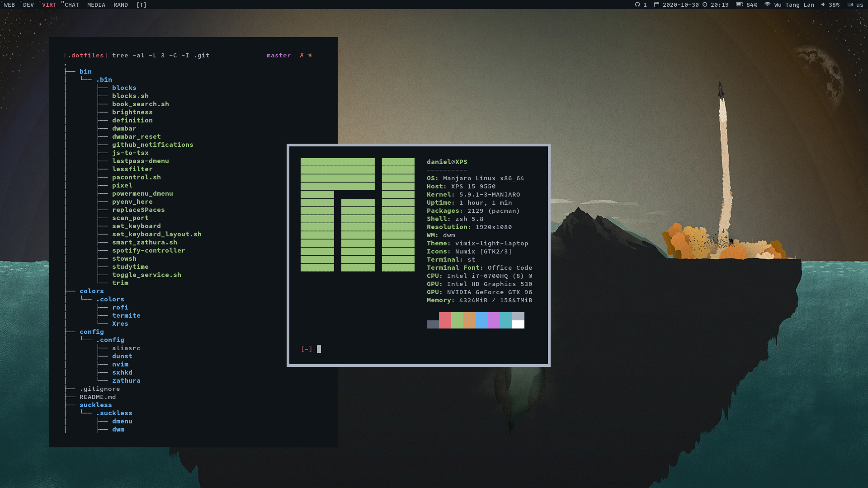The image size is (868, 488).
Task: Click the suckless folder in tree
Action: coord(95,405)
